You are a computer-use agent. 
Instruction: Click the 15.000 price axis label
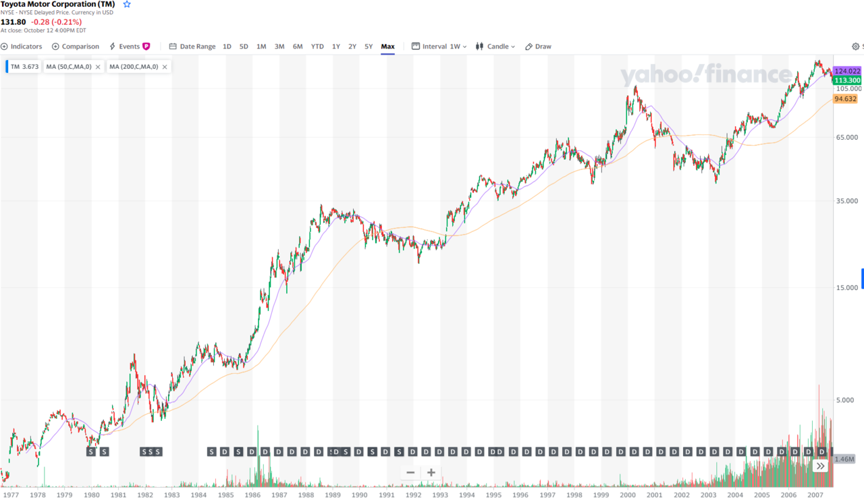coord(846,287)
